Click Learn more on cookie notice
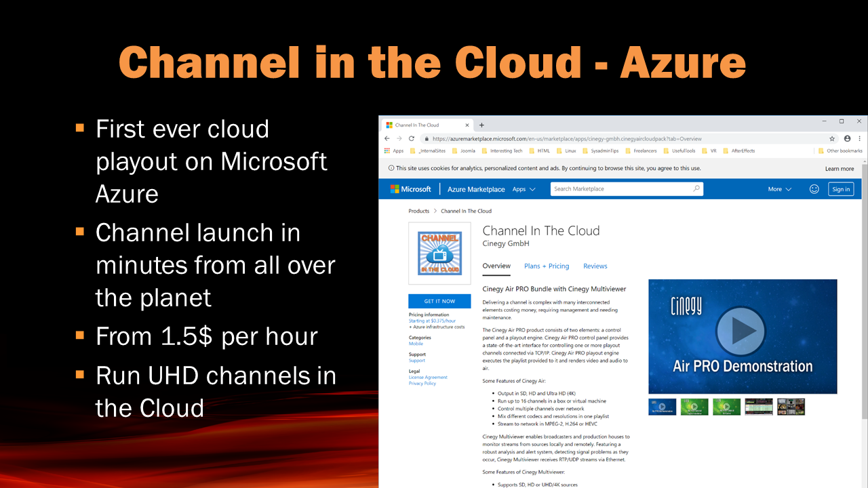Viewport: 868px width, 488px height. coord(840,169)
